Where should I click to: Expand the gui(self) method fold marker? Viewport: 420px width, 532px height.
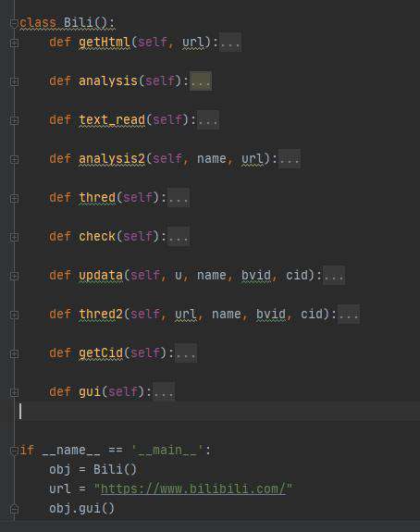[14, 392]
